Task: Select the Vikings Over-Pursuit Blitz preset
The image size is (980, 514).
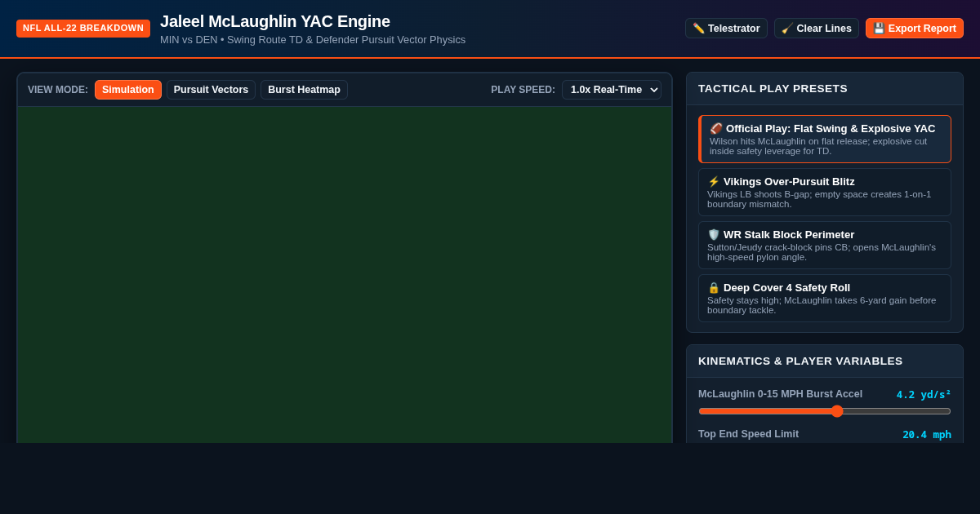Action: point(825,193)
